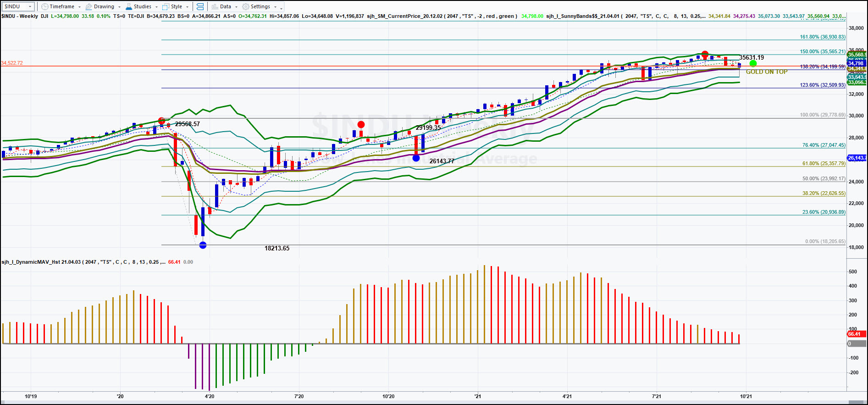Expand the Style dropdown arrow
The image size is (868, 405).
tap(187, 7)
